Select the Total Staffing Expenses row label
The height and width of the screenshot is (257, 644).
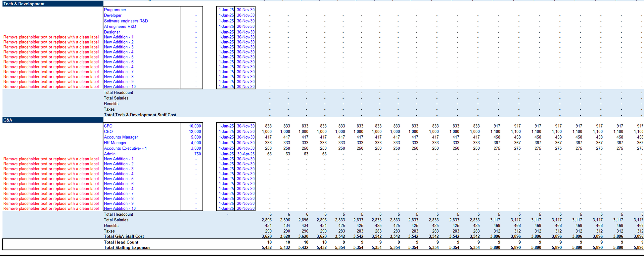[127, 248]
